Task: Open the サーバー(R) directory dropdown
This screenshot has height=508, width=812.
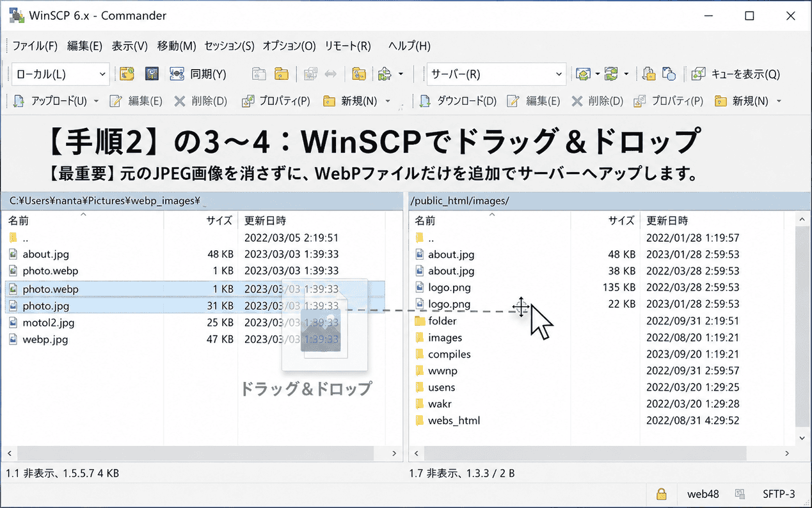Action: pos(497,74)
